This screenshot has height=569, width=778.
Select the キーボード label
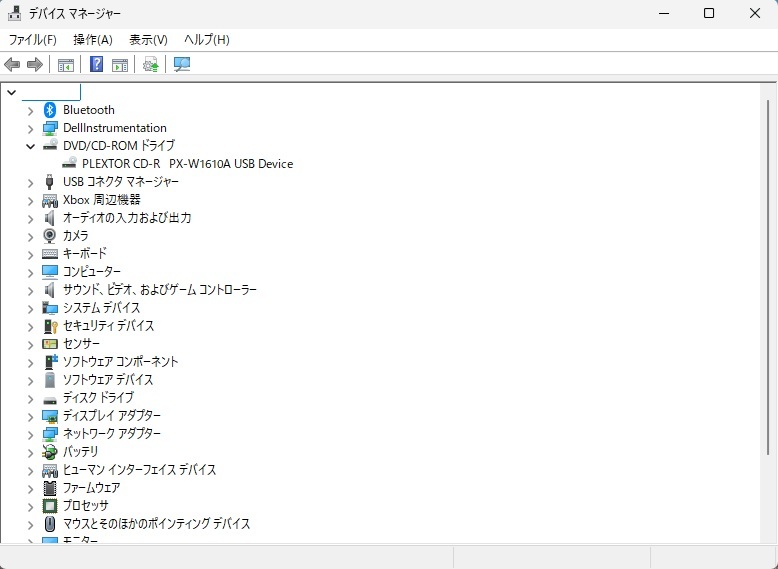[x=84, y=253]
